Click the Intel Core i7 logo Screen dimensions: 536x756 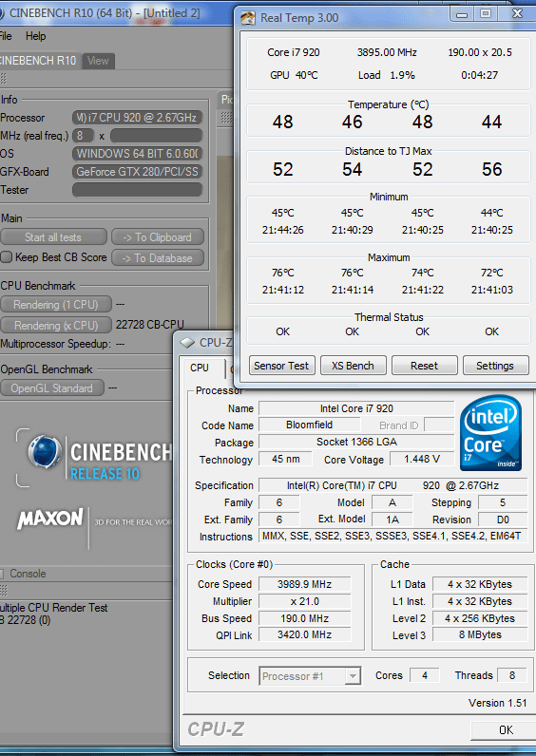pos(490,433)
